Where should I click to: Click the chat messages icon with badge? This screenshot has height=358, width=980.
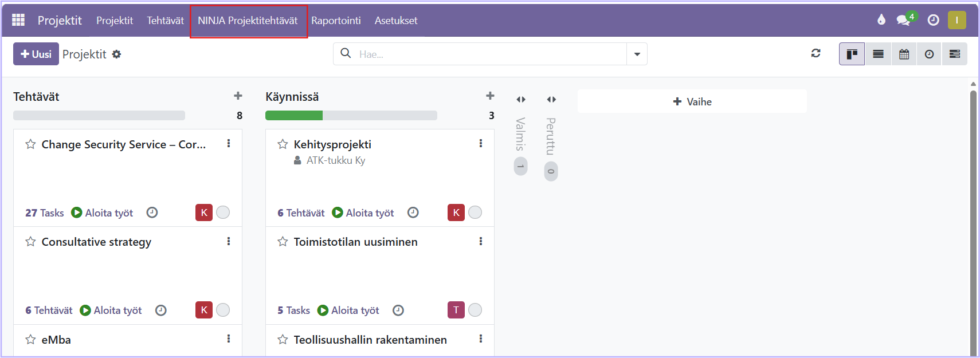[904, 20]
